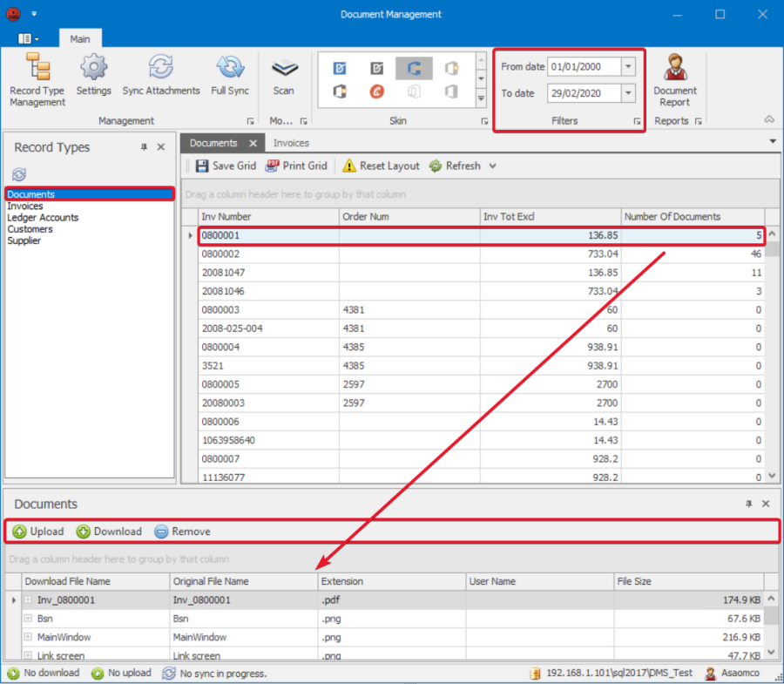Open Record Type Management
Viewport: 784px width, 684px height.
pos(37,80)
